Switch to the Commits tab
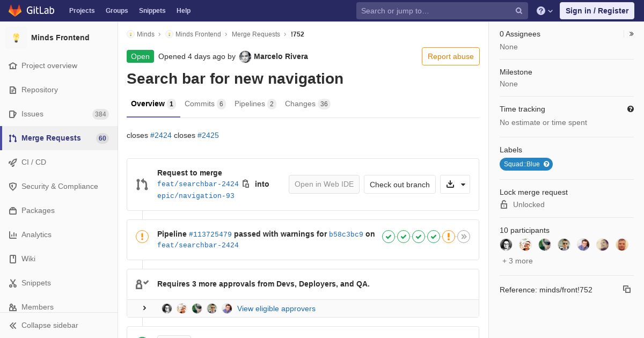644x338 pixels. (x=205, y=104)
